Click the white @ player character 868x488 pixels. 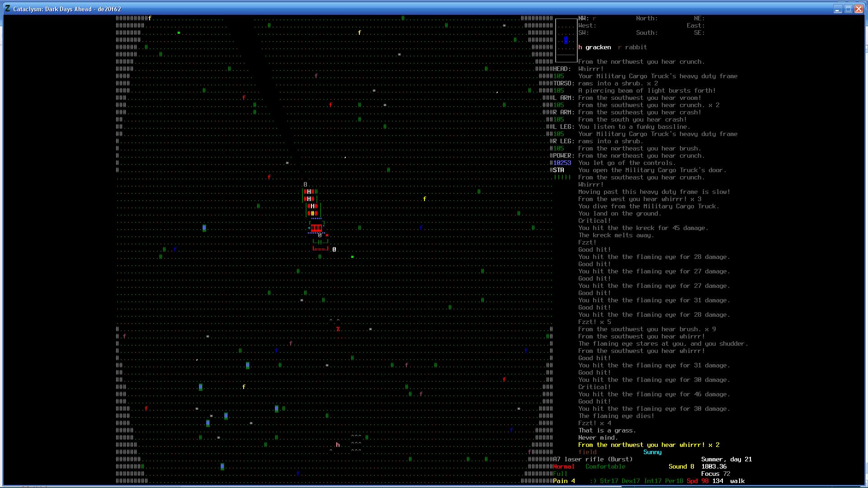tap(334, 249)
